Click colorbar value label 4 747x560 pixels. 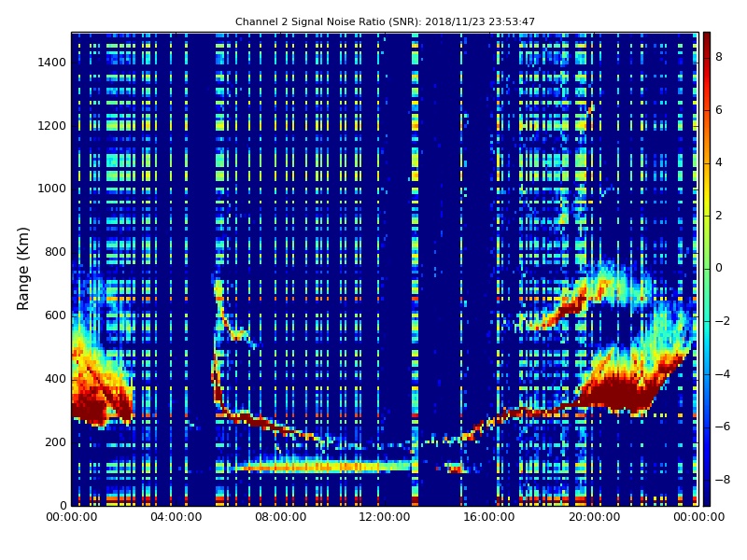point(719,162)
